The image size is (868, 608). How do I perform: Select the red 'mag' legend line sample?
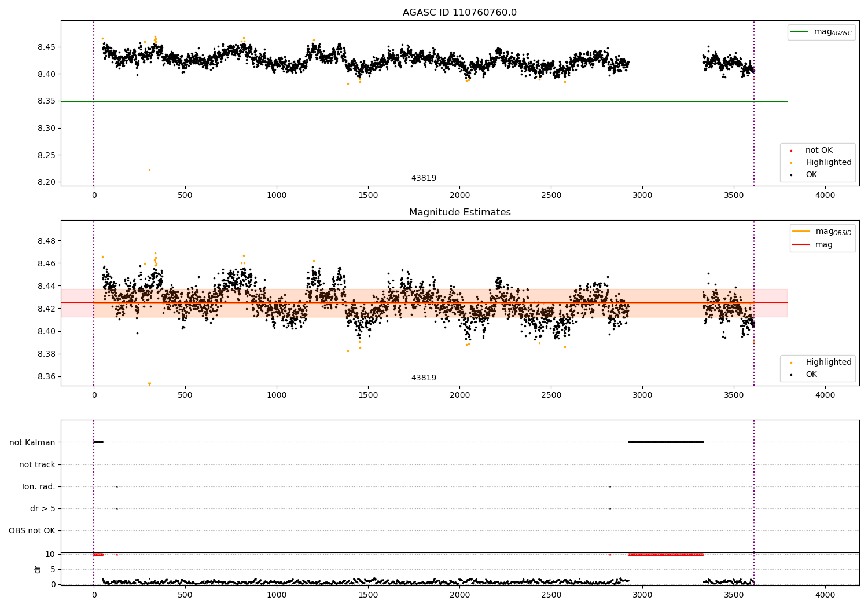coord(801,245)
